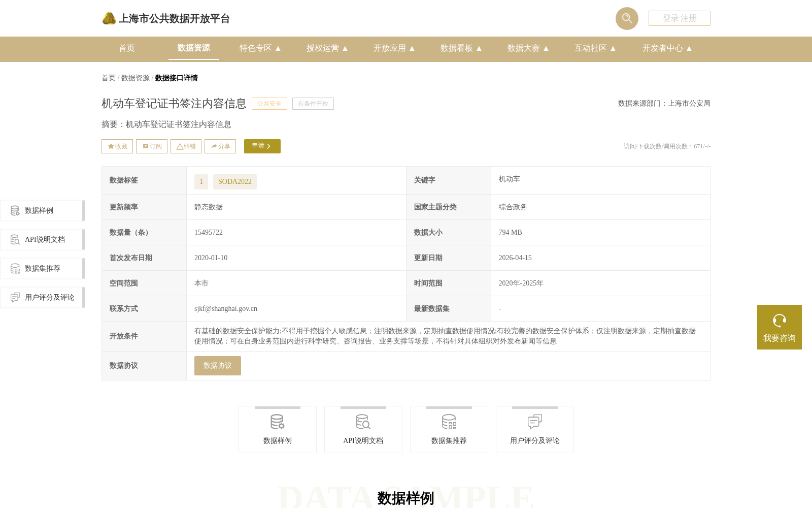Click 数据集推荐 card
Viewport: 812px width, 508px height.
[x=449, y=430]
